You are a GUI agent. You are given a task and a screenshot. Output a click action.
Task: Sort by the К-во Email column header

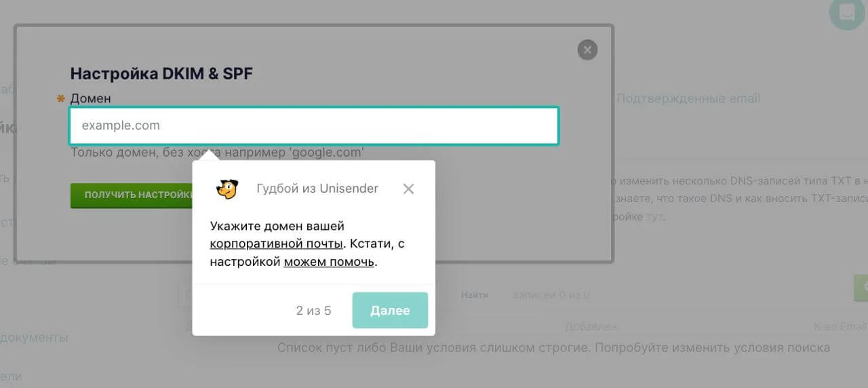(840, 326)
